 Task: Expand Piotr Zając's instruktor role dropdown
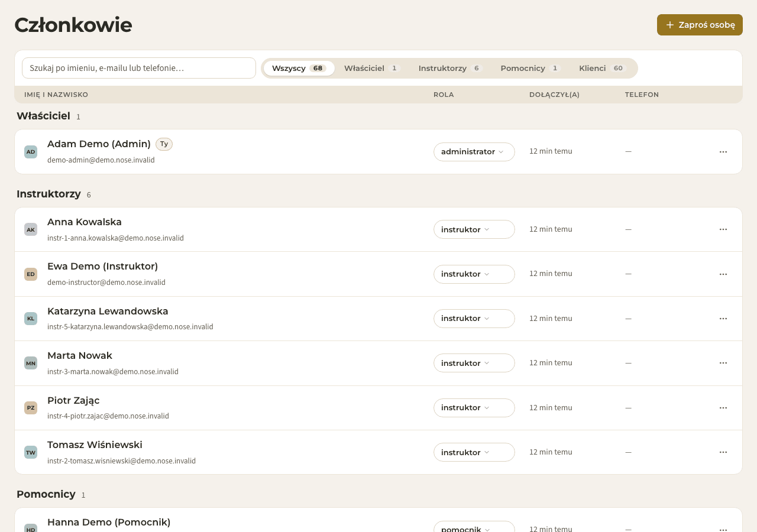tap(474, 408)
